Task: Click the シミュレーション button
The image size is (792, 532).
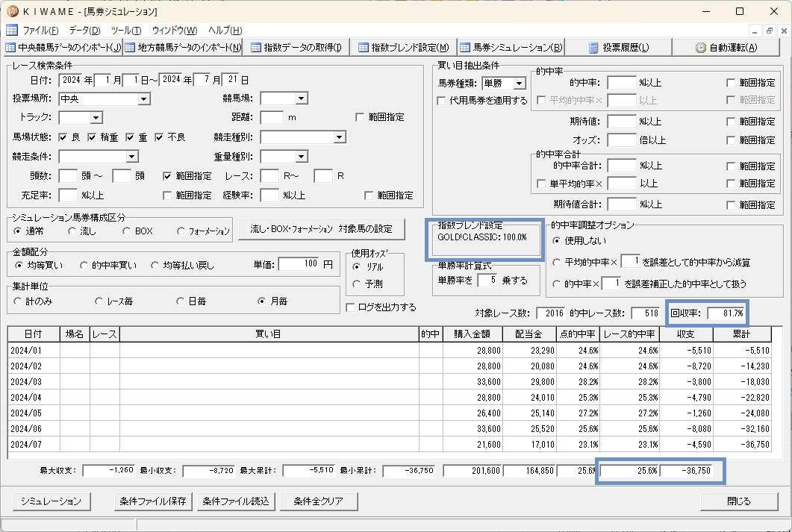Action: (x=51, y=501)
